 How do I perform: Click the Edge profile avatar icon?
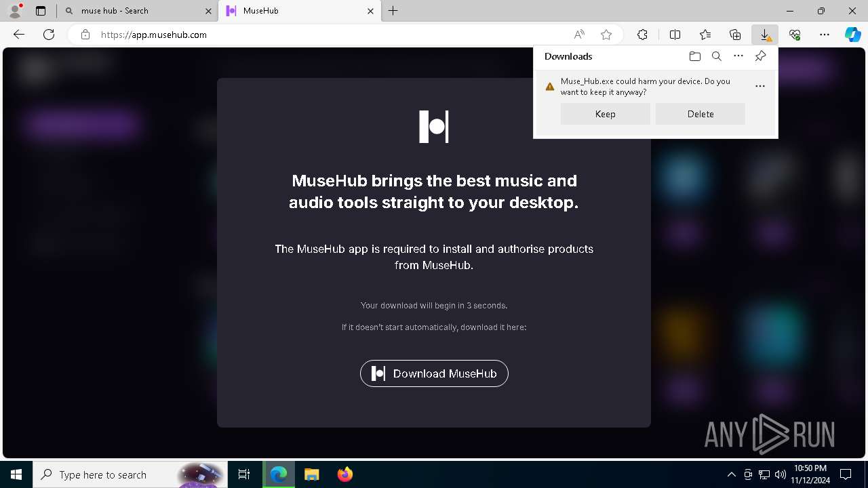pos(15,11)
